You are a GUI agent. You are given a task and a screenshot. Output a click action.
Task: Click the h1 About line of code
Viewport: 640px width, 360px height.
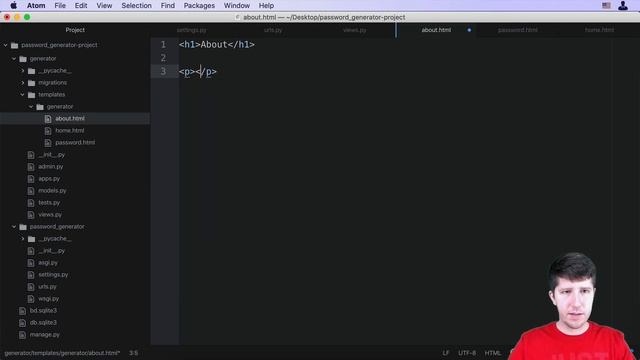pyautogui.click(x=217, y=44)
